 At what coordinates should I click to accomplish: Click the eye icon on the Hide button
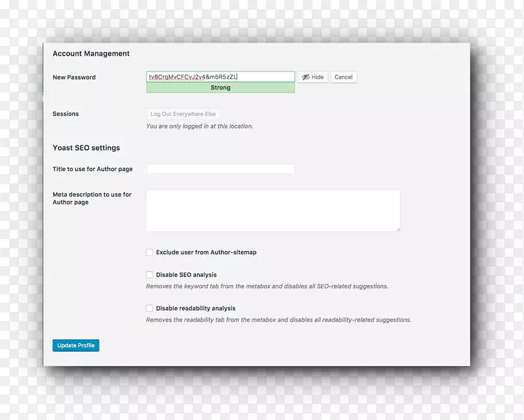pos(305,77)
